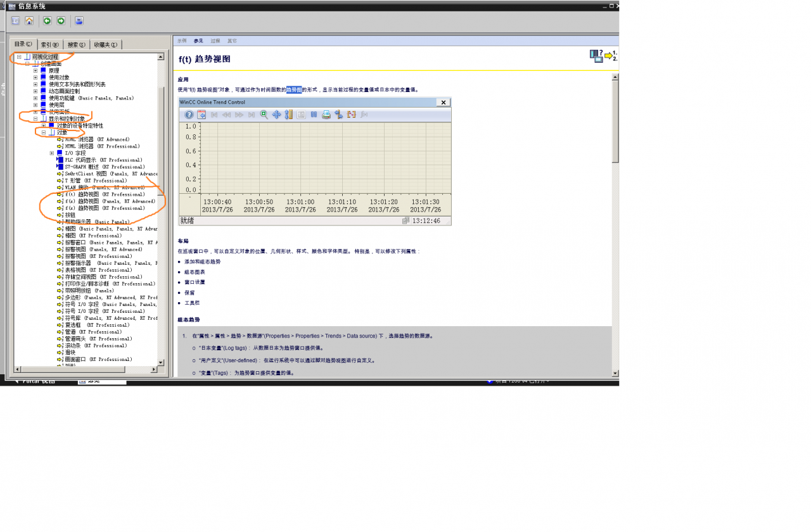Expand the I/O 字段 tree node
The image size is (811, 532).
[x=52, y=153]
